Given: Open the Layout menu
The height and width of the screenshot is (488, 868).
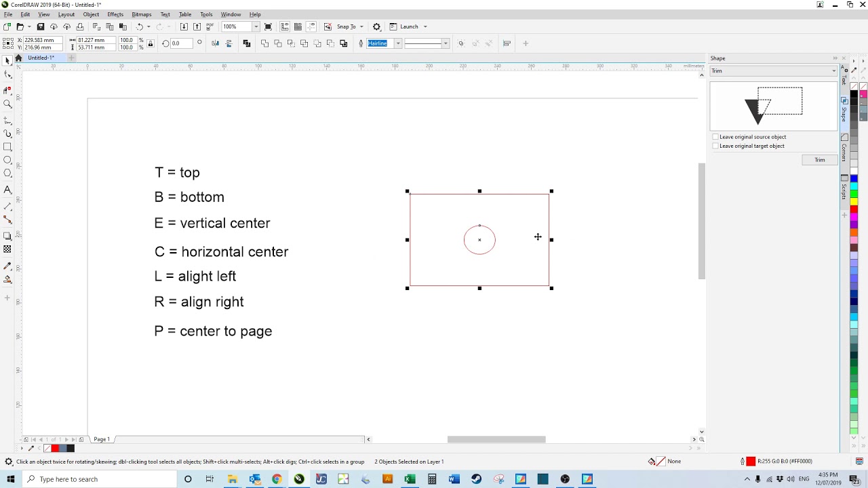Looking at the screenshot, I should click(66, 14).
